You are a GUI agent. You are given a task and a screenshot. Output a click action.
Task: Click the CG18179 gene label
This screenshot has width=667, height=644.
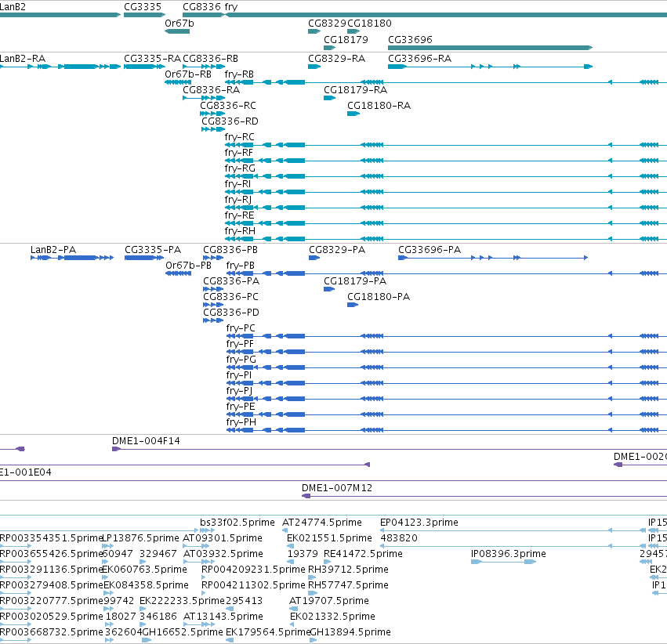pos(346,39)
